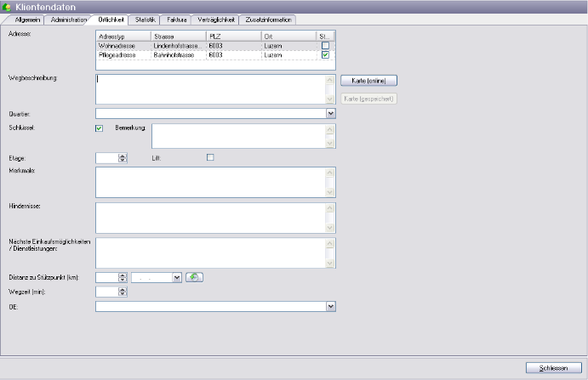Click the Wegzeit (min) spinner arrows
Viewport: 588px width, 380px height.
point(123,292)
